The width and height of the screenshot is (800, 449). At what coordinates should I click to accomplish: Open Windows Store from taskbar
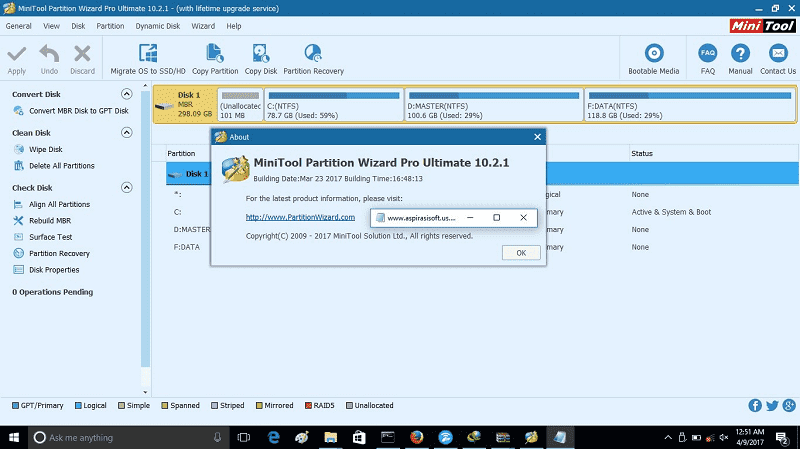359,437
